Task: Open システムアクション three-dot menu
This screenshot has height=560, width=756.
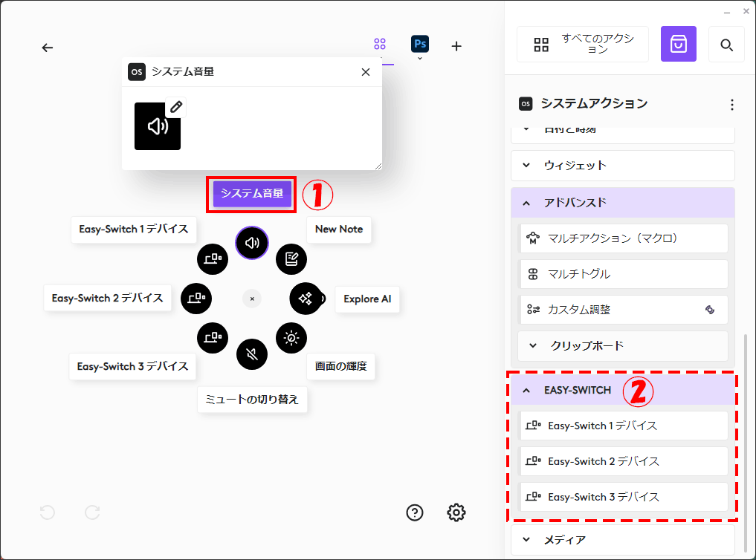Action: [732, 104]
